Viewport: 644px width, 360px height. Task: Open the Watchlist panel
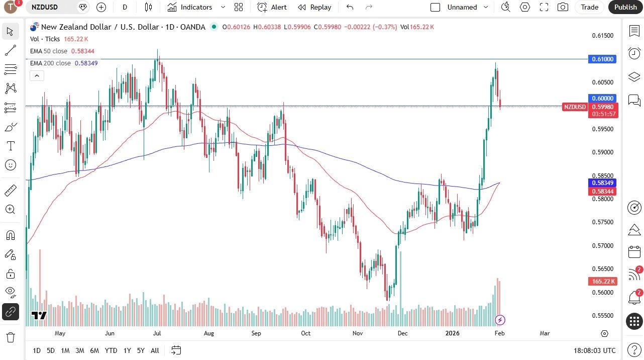[x=633, y=31]
